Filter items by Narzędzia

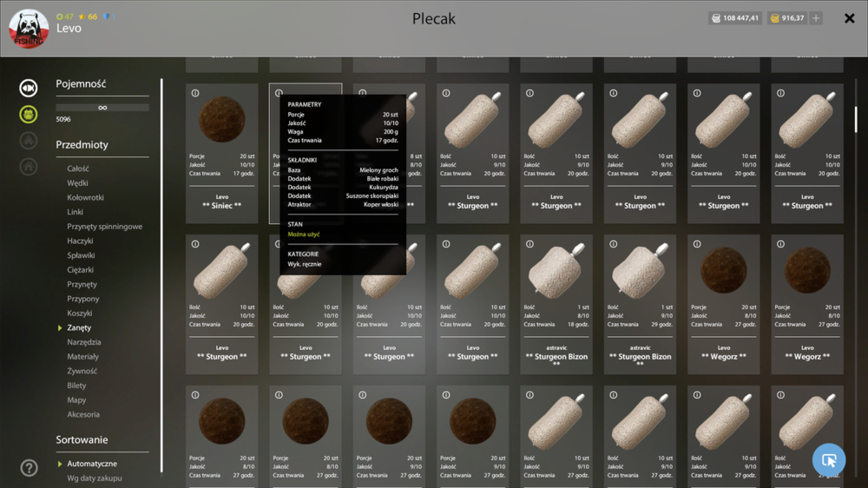coord(84,342)
